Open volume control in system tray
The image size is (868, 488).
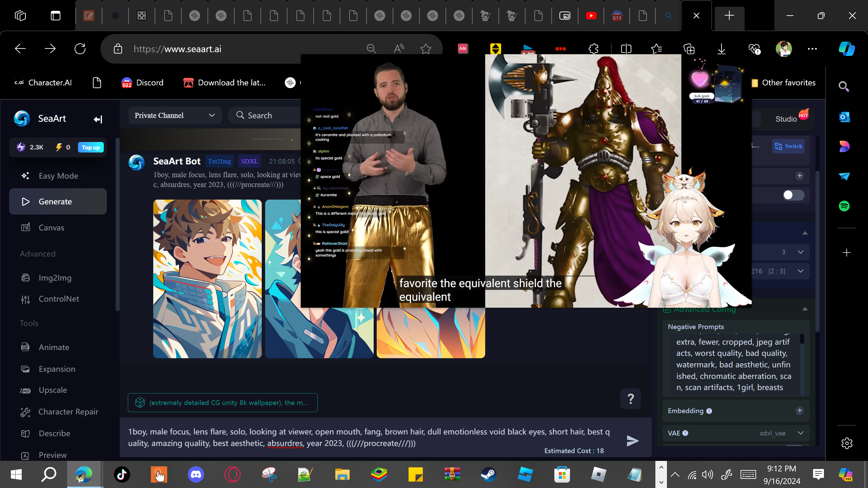click(708, 474)
